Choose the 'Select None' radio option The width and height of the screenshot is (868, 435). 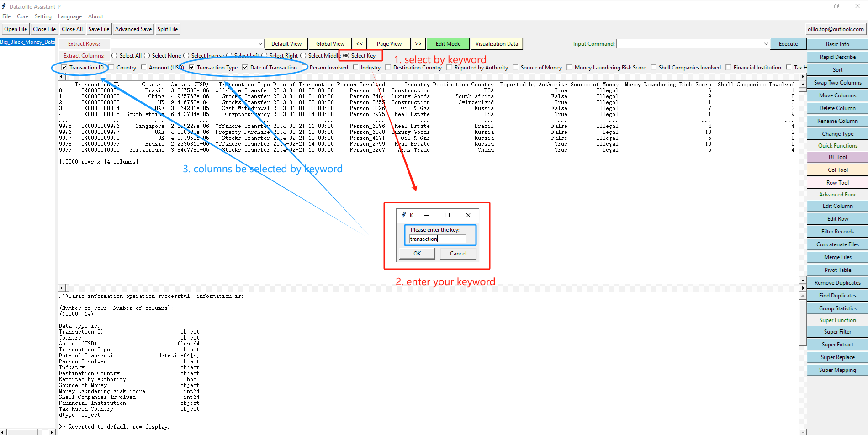point(147,56)
